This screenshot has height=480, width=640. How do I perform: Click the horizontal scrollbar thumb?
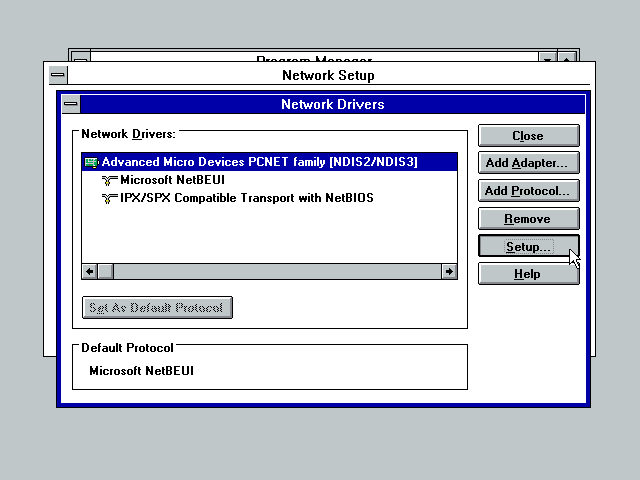(105, 271)
